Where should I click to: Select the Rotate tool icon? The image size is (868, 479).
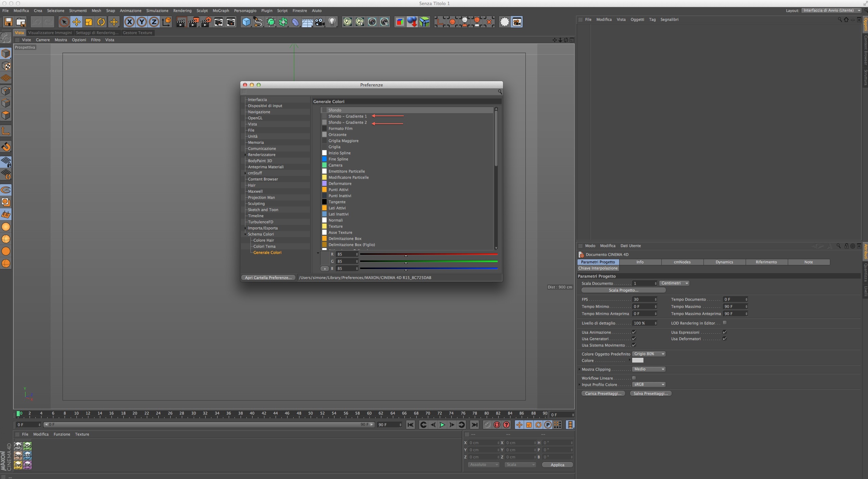click(101, 22)
